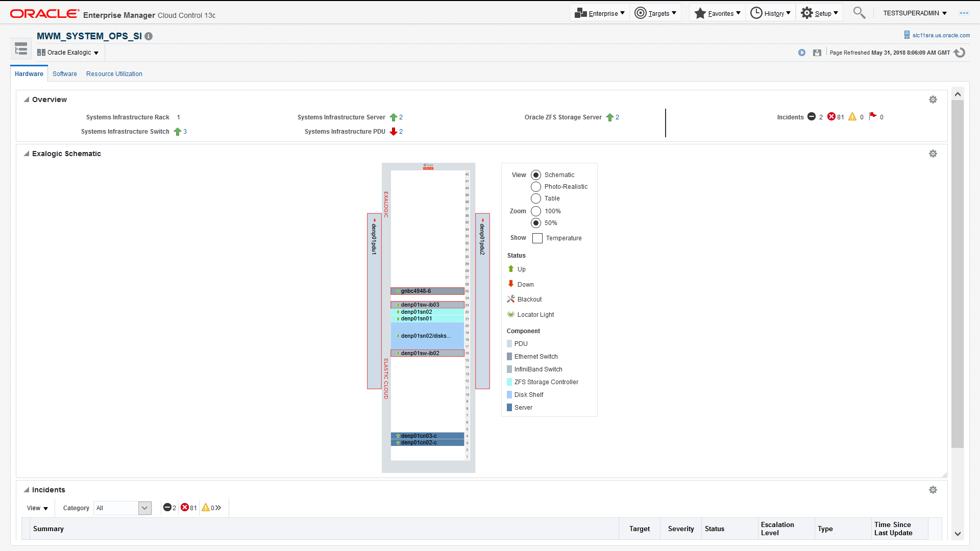Enable the Temperature checkbox

(537, 238)
